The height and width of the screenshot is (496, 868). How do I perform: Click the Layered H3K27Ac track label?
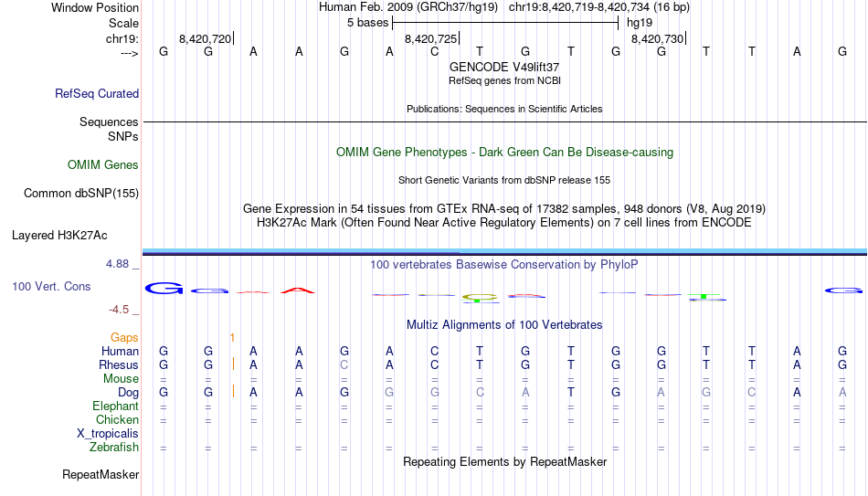pyautogui.click(x=59, y=236)
